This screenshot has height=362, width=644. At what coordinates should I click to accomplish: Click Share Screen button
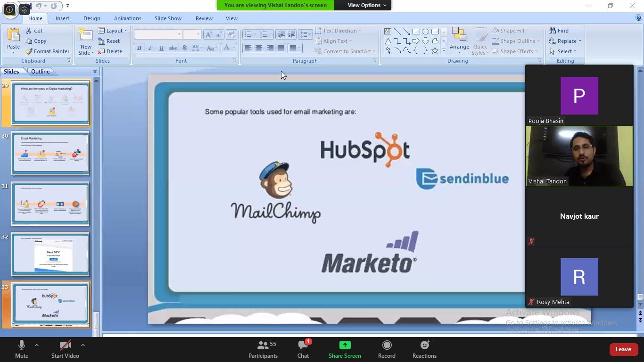point(345,349)
